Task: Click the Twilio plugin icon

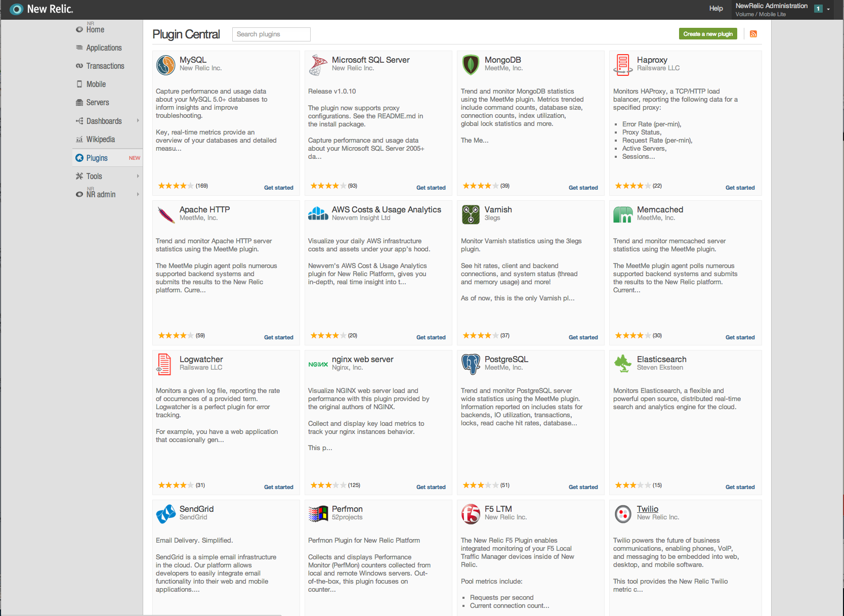Action: (x=622, y=514)
